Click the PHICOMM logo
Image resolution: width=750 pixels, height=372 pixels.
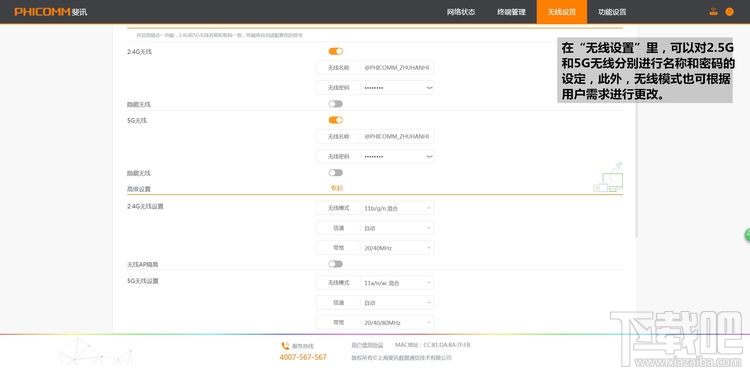pyautogui.click(x=51, y=12)
